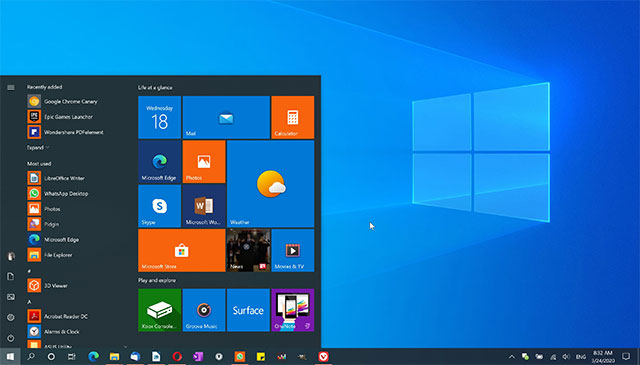Launch the Calculator tile
The width and height of the screenshot is (640, 365).
pyautogui.click(x=293, y=118)
